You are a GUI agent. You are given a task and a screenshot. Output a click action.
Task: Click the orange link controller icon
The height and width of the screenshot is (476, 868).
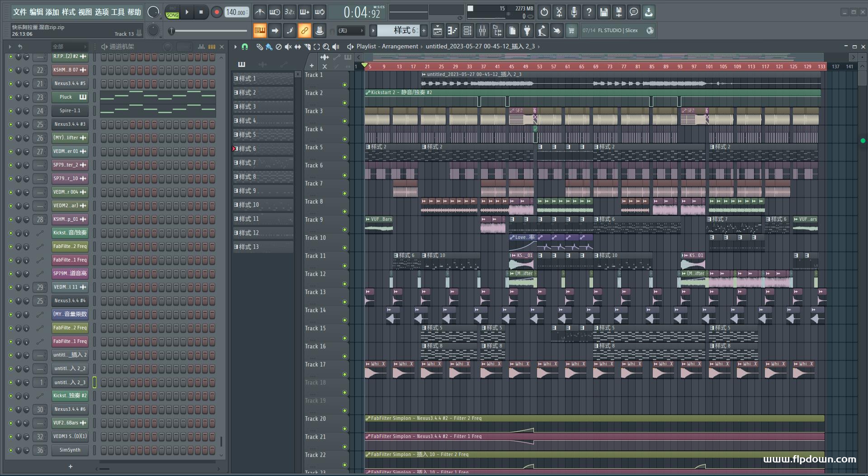point(305,31)
